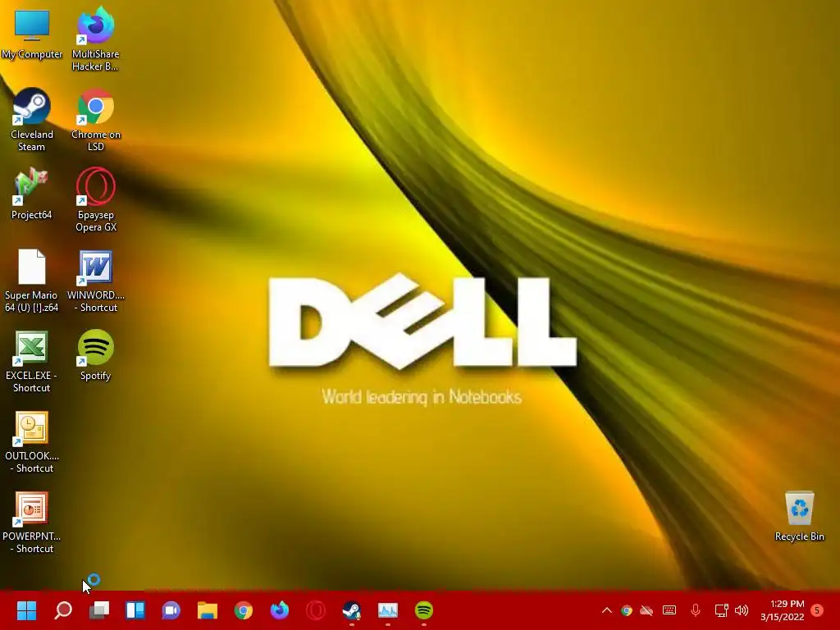
Task: Launch Firefox from the taskbar
Action: click(x=279, y=610)
